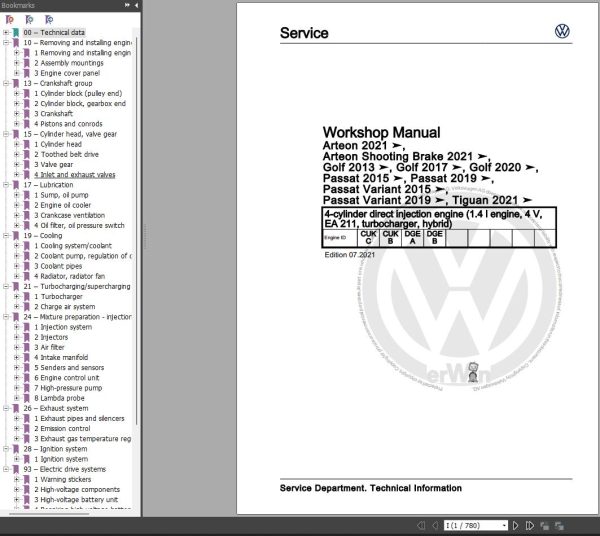Click the middle bookmark tool icon in the Bookmarks toolbar
Screen dimensions: 600x536
[29, 20]
